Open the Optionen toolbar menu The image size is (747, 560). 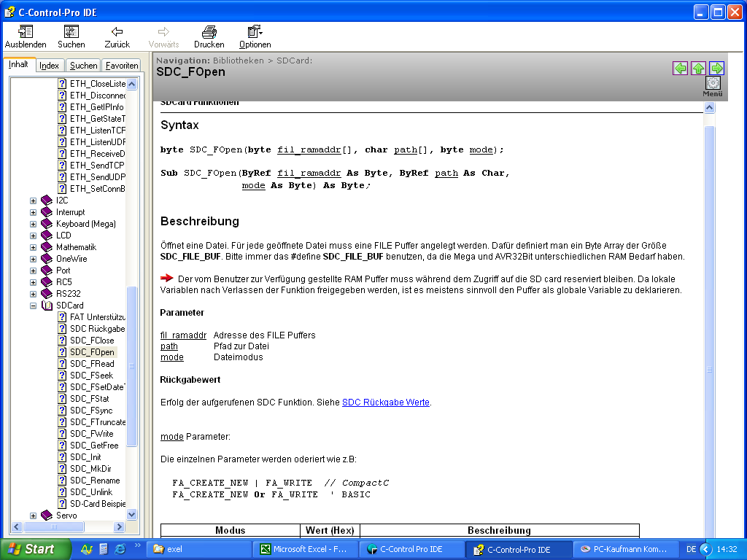(255, 32)
